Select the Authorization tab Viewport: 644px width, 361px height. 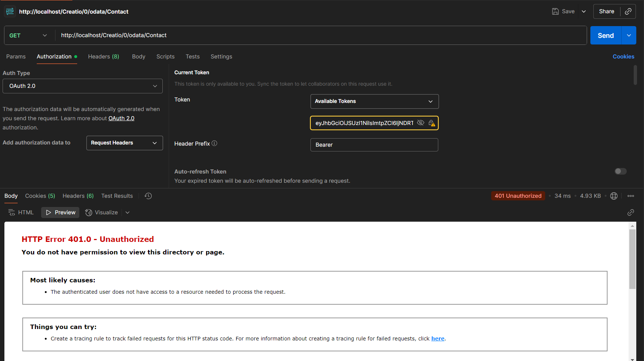57,57
